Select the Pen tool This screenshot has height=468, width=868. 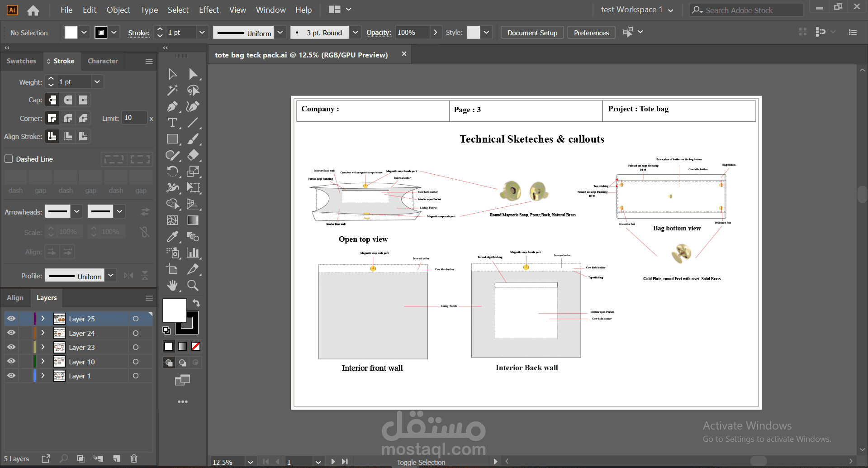(x=172, y=106)
